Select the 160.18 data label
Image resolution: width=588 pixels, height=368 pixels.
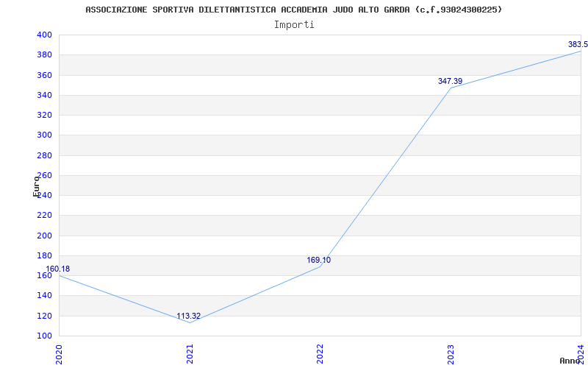pyautogui.click(x=58, y=269)
